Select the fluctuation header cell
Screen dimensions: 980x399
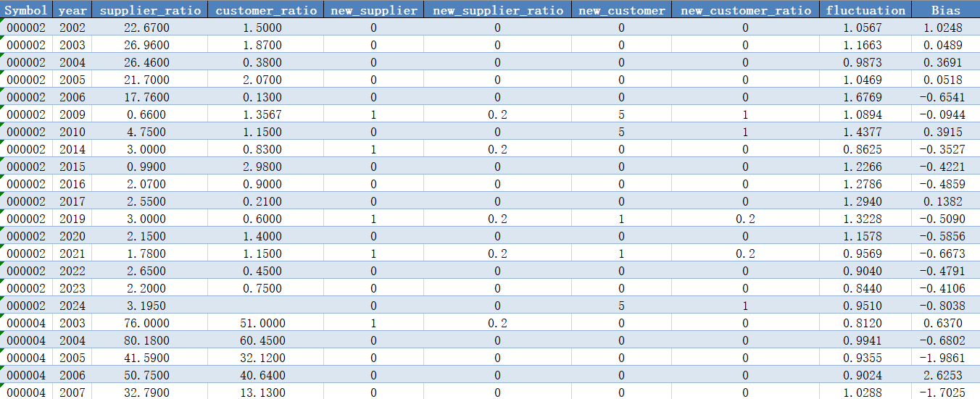(x=865, y=9)
